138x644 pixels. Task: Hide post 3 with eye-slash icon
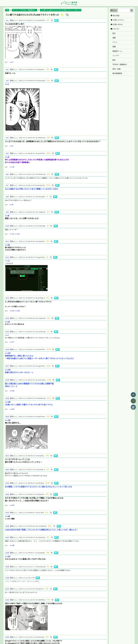click(52, 81)
